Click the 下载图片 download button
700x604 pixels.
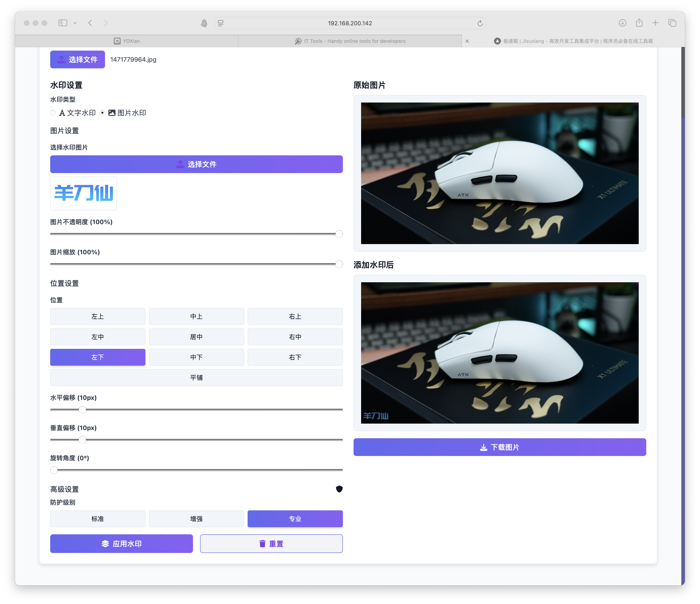click(500, 447)
